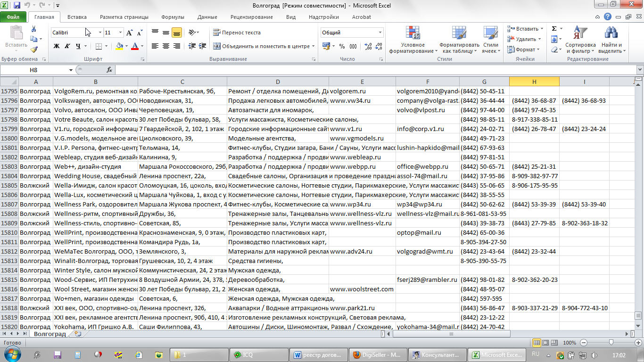644x362 pixels.
Task: Click the Format Painter brush icon
Action: [x=33, y=49]
